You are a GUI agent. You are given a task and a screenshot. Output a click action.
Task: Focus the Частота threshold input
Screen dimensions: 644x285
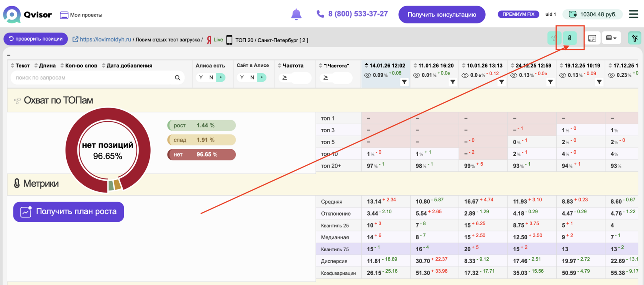click(300, 78)
